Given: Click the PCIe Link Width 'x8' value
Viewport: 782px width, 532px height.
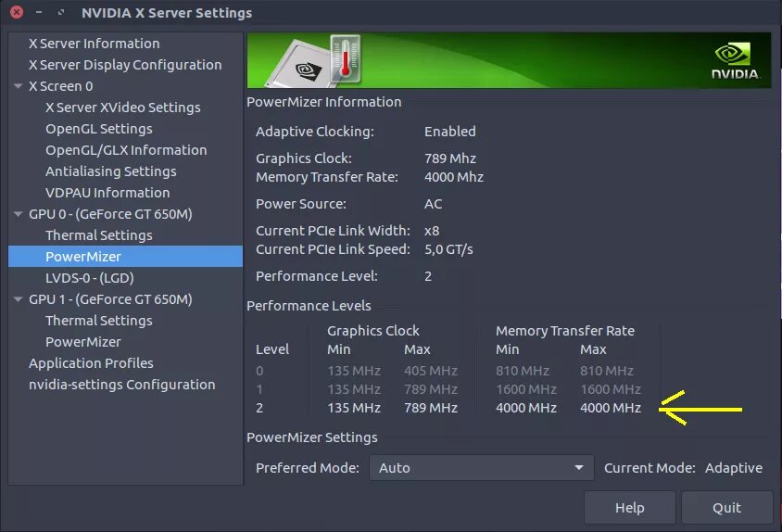Looking at the screenshot, I should pos(432,231).
